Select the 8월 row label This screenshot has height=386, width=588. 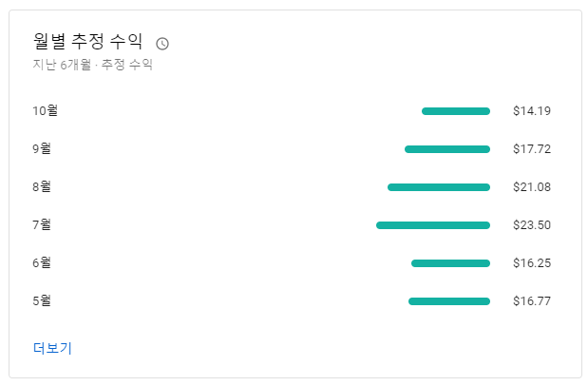pyautogui.click(x=42, y=187)
